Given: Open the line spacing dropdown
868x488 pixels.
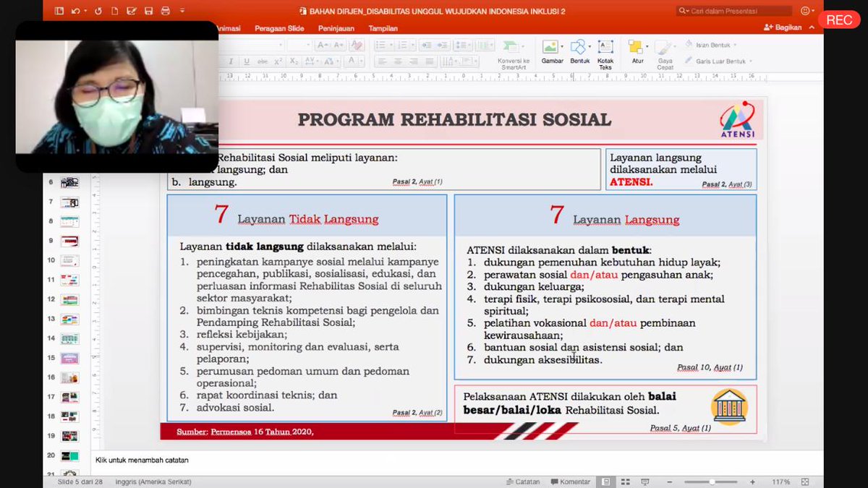Looking at the screenshot, I should pos(469,45).
